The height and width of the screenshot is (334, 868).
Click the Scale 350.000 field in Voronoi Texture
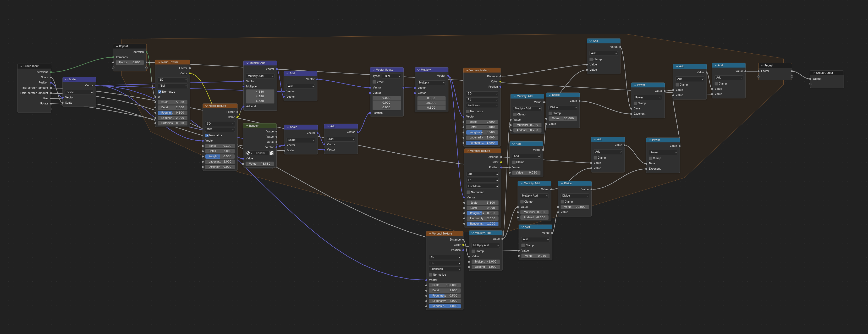[445, 285]
